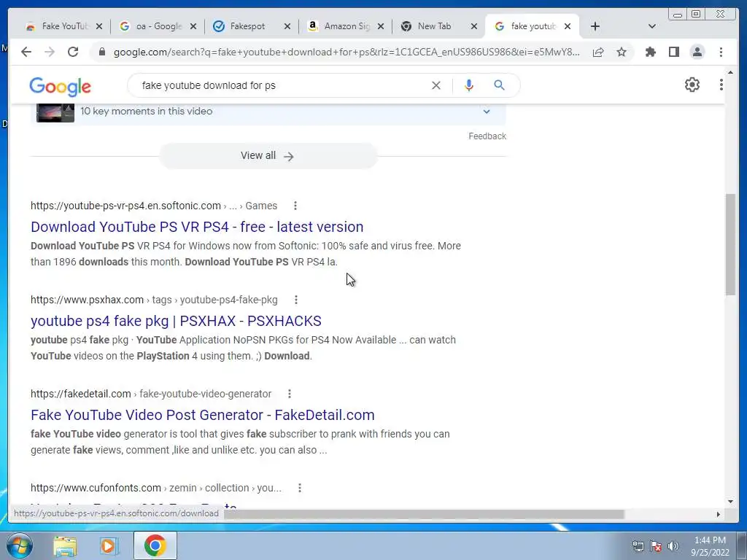Open the Extensions puzzle icon
The image size is (747, 560).
(650, 52)
